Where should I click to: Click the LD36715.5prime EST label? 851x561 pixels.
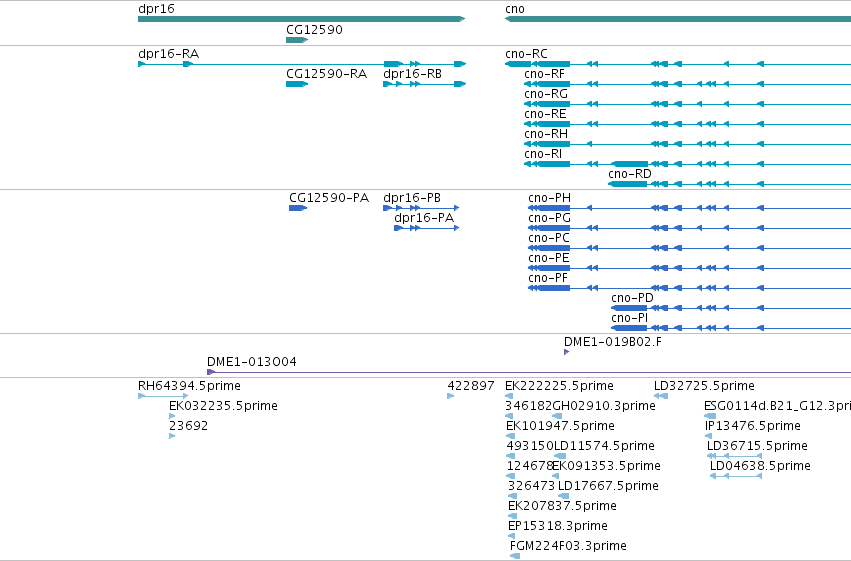[757, 447]
